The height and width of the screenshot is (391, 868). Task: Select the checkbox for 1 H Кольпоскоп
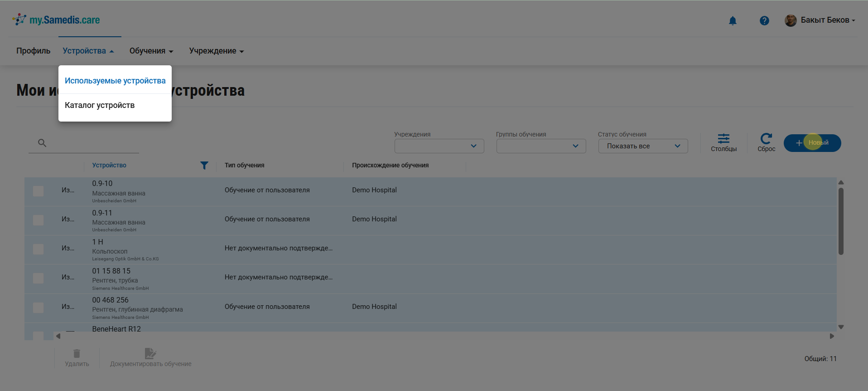click(x=39, y=249)
